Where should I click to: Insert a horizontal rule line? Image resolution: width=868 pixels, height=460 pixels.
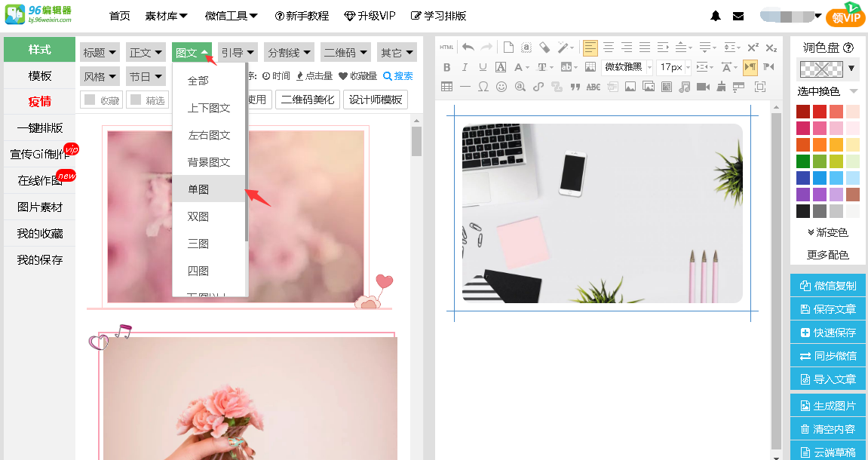[x=465, y=87]
